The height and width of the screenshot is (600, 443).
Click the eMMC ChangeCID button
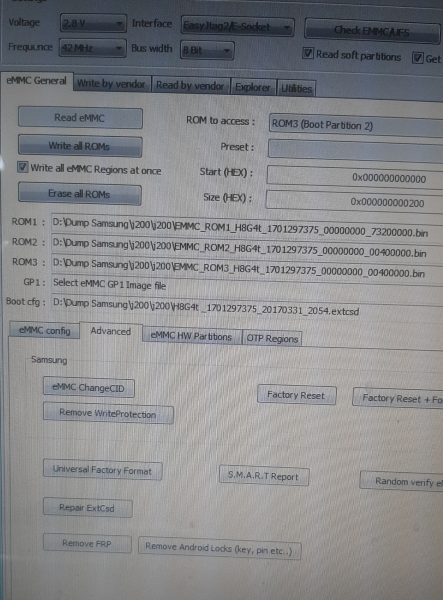click(x=89, y=388)
